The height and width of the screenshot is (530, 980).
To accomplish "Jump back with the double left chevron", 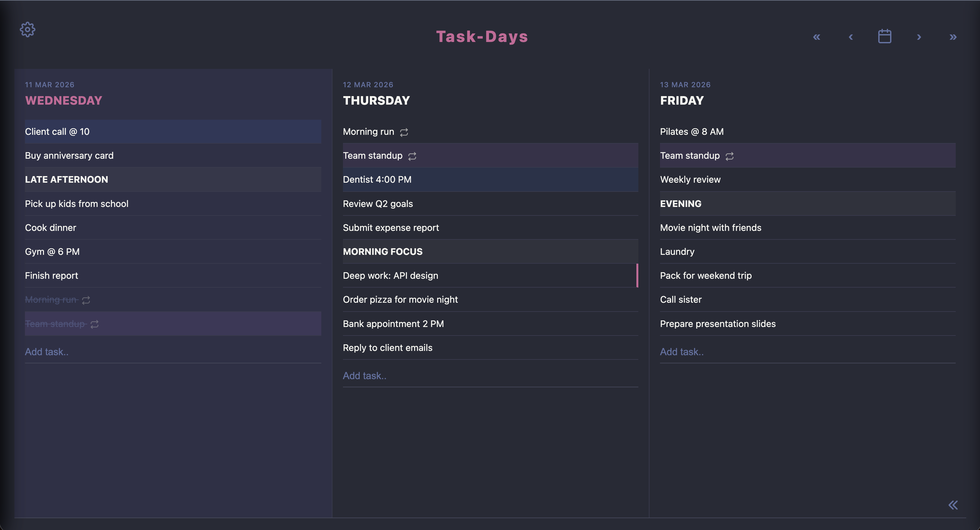I will (817, 36).
